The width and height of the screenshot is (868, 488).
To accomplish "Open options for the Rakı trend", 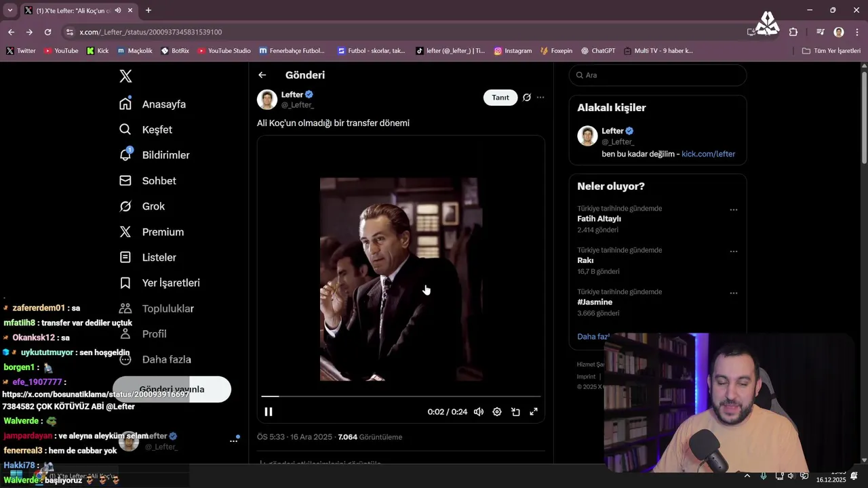I will coord(733,251).
